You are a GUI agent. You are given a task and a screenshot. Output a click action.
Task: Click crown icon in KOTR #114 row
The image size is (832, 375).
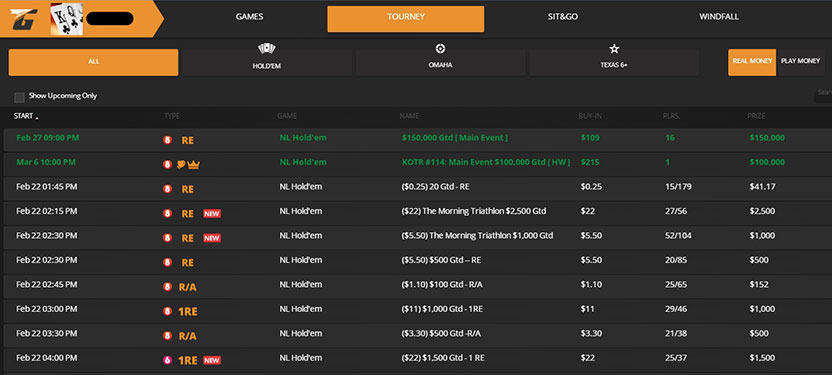(193, 165)
